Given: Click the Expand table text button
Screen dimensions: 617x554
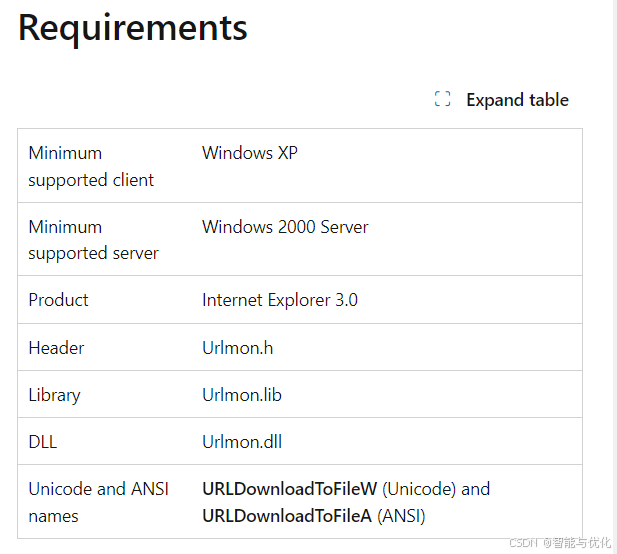Looking at the screenshot, I should point(517,100).
